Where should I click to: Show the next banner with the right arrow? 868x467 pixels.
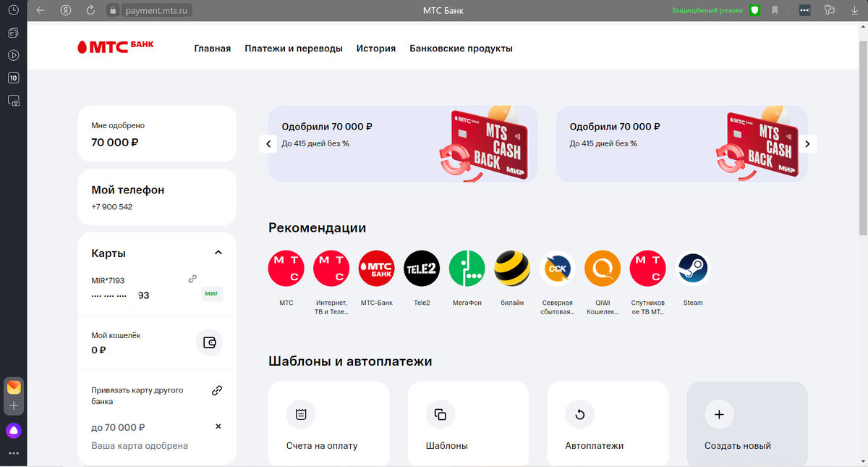pos(807,144)
